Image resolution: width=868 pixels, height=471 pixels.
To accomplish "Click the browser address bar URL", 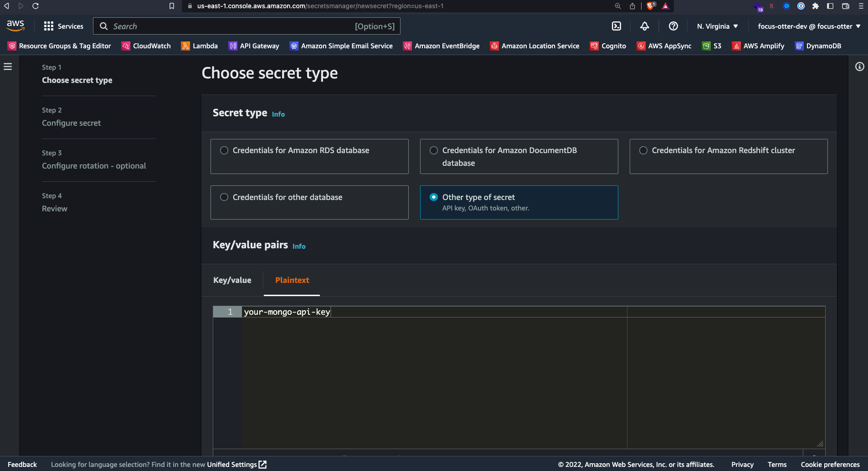I will coord(320,6).
